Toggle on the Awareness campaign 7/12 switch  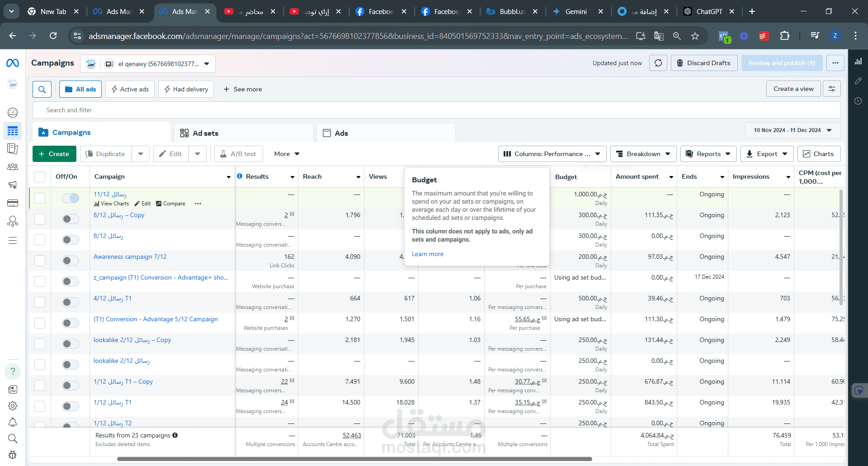click(71, 261)
